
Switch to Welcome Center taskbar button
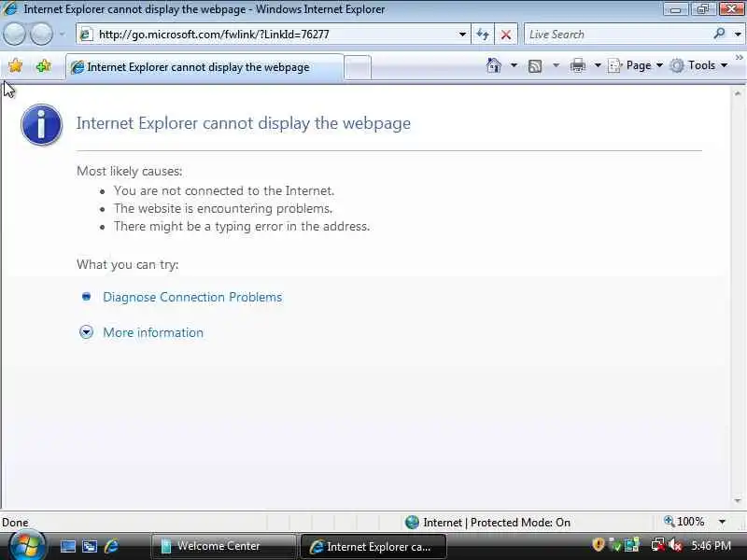(x=223, y=546)
